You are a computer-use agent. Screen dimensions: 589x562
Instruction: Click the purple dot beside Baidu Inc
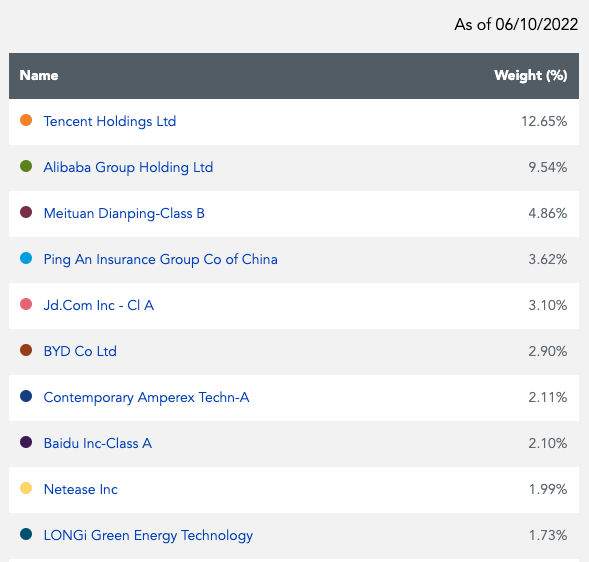[26, 442]
